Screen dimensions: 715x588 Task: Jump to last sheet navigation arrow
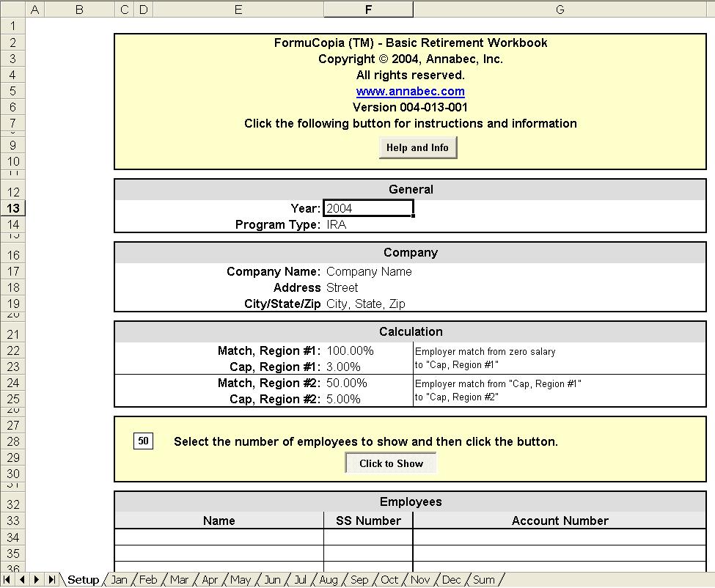[x=51, y=580]
